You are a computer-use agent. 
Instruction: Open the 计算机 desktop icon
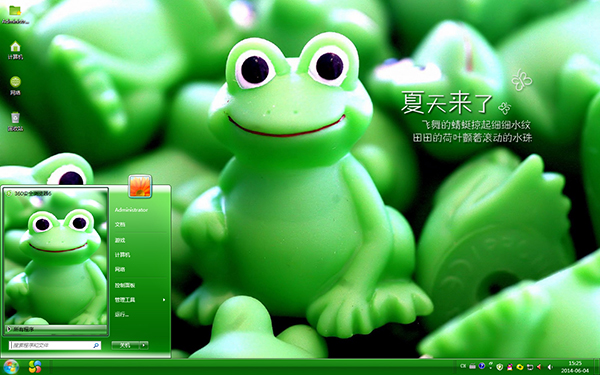[15, 50]
